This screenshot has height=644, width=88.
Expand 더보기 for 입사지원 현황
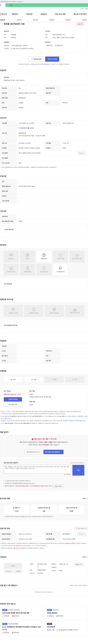pos(85,499)
